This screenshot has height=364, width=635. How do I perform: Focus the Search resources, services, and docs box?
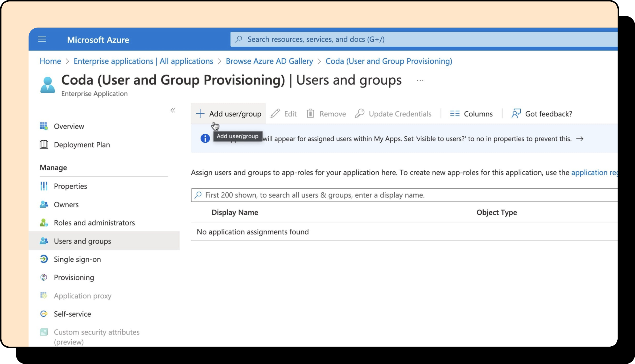click(424, 39)
